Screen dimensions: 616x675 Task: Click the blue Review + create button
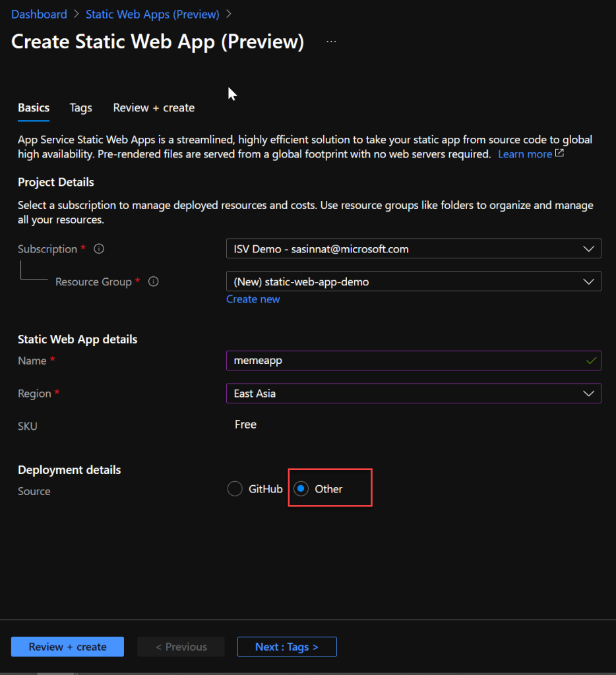click(68, 647)
